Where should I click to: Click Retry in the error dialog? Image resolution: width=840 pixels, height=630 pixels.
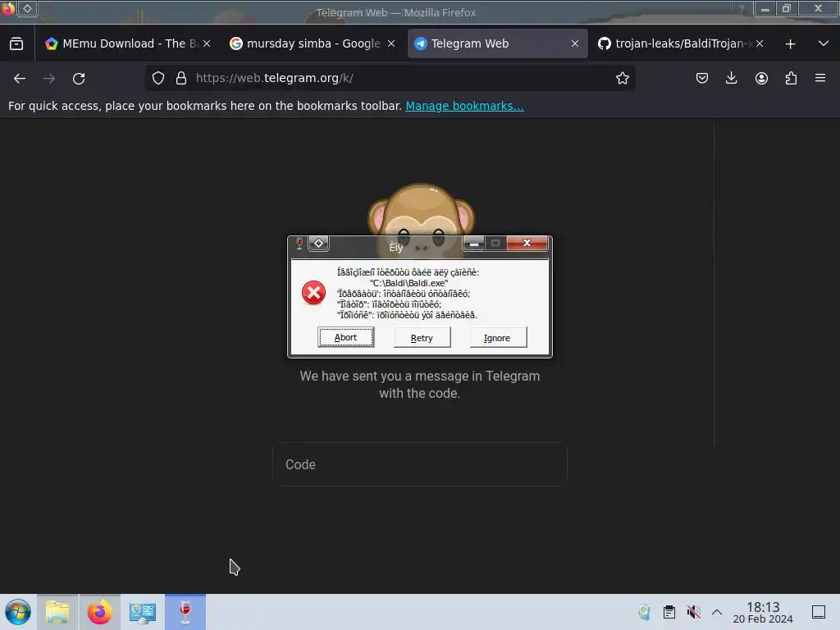pyautogui.click(x=422, y=337)
